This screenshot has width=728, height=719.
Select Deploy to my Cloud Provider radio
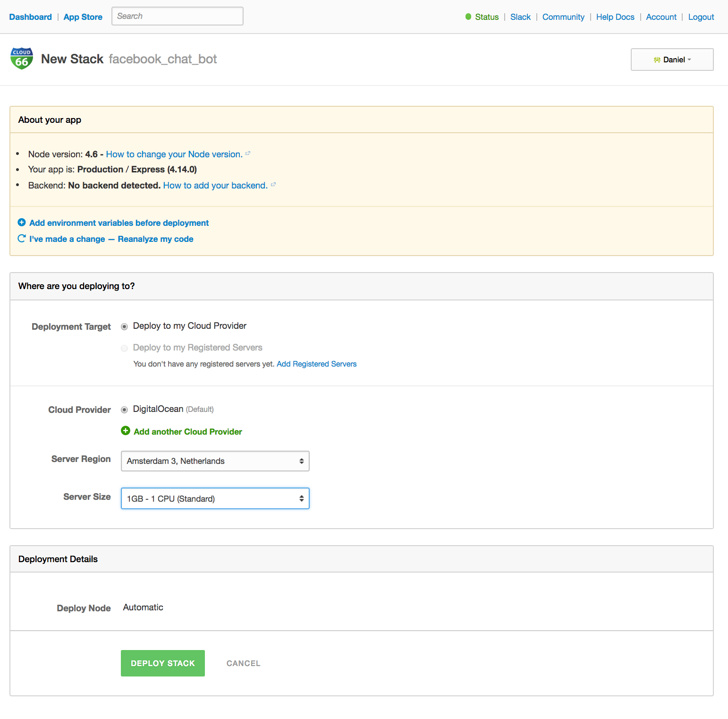tap(125, 326)
